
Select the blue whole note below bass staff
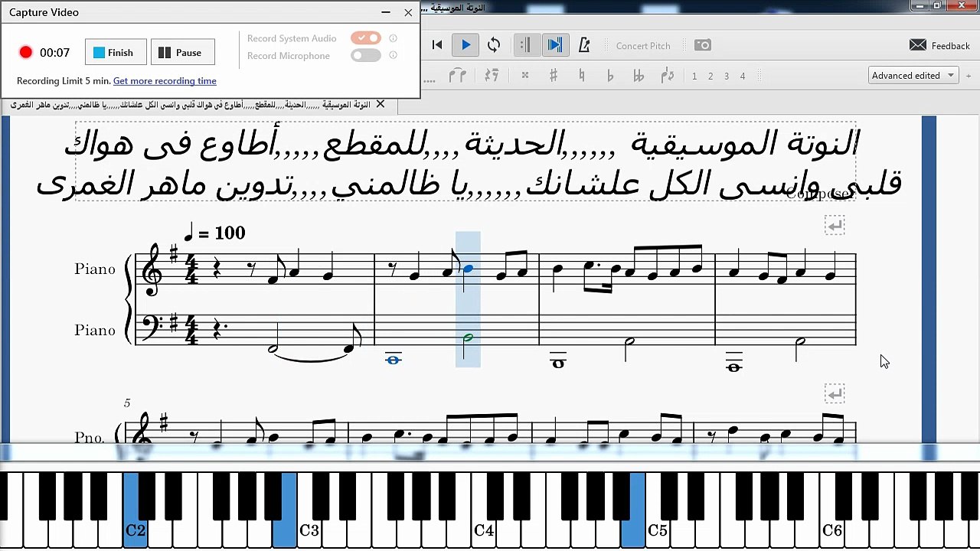[x=394, y=360]
